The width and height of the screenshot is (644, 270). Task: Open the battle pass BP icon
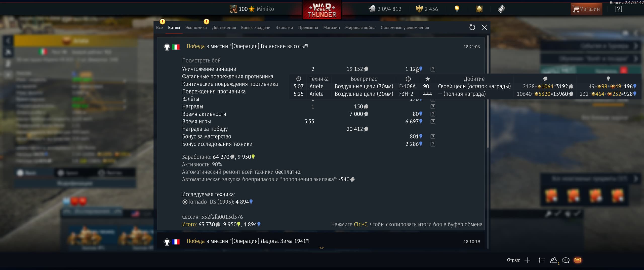pos(501,9)
